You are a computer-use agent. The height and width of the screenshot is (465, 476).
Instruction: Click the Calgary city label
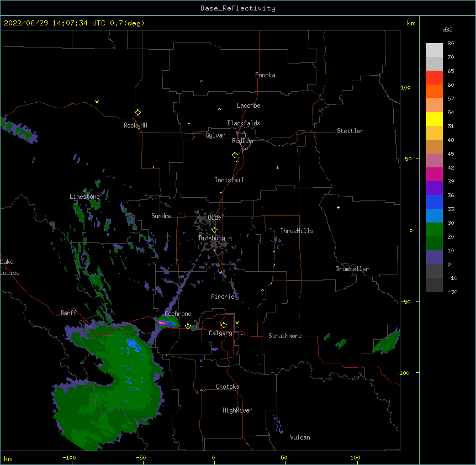point(220,333)
